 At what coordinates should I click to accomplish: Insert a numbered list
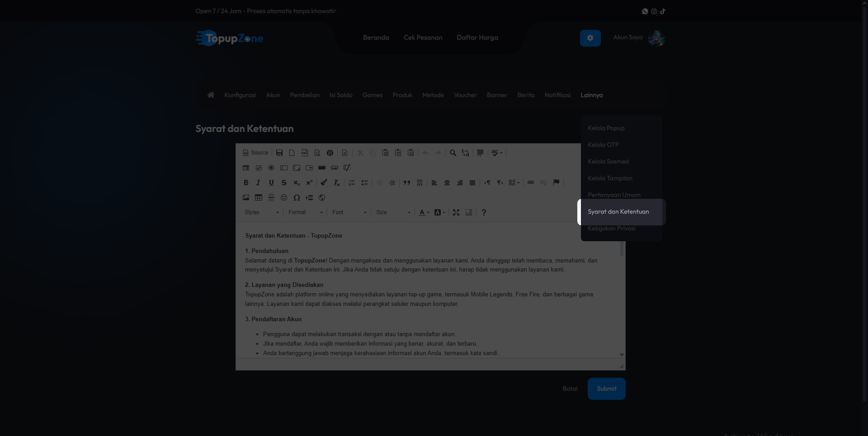click(x=352, y=183)
